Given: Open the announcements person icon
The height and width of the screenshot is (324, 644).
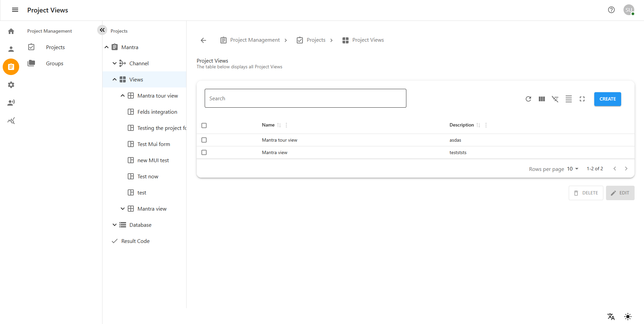Looking at the screenshot, I should [x=11, y=102].
